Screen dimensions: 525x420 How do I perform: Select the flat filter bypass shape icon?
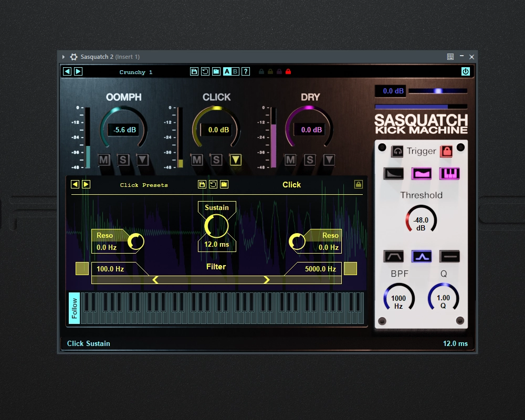tap(449, 257)
